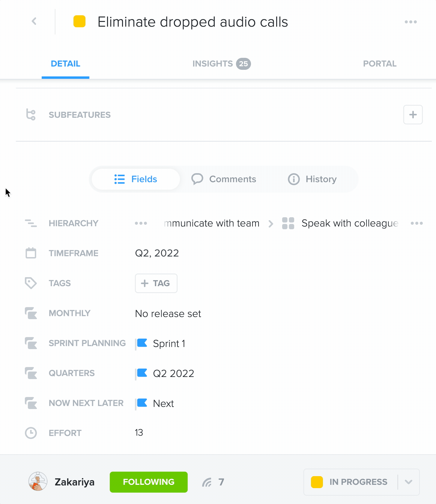Click the yellow status square beside title
436x504 pixels.
[x=79, y=22]
